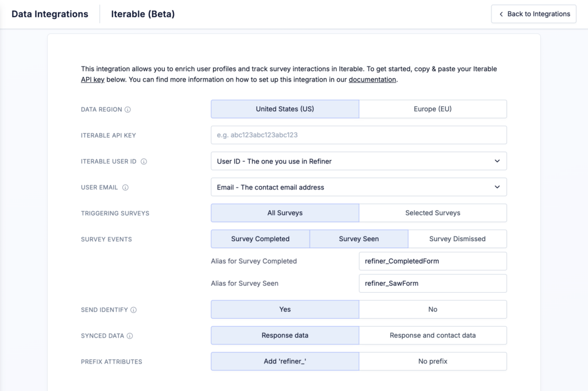The width and height of the screenshot is (588, 391).
Task: Select the Europe (EU) data region
Action: coord(432,109)
